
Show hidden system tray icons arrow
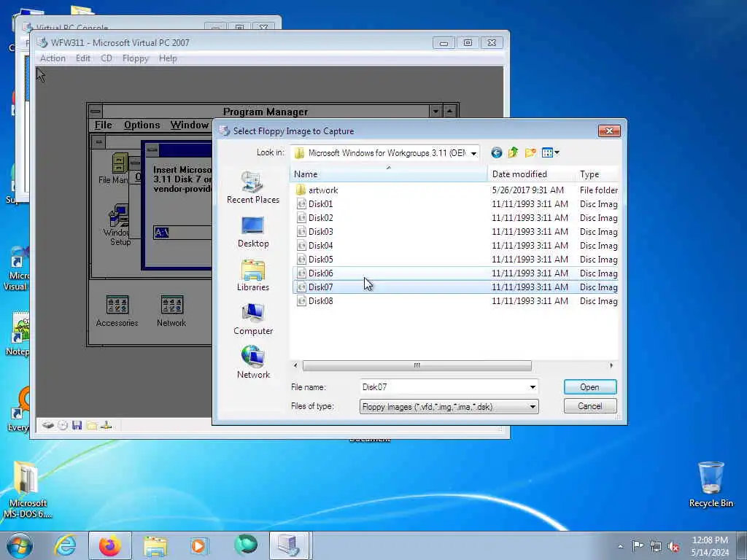coord(620,547)
